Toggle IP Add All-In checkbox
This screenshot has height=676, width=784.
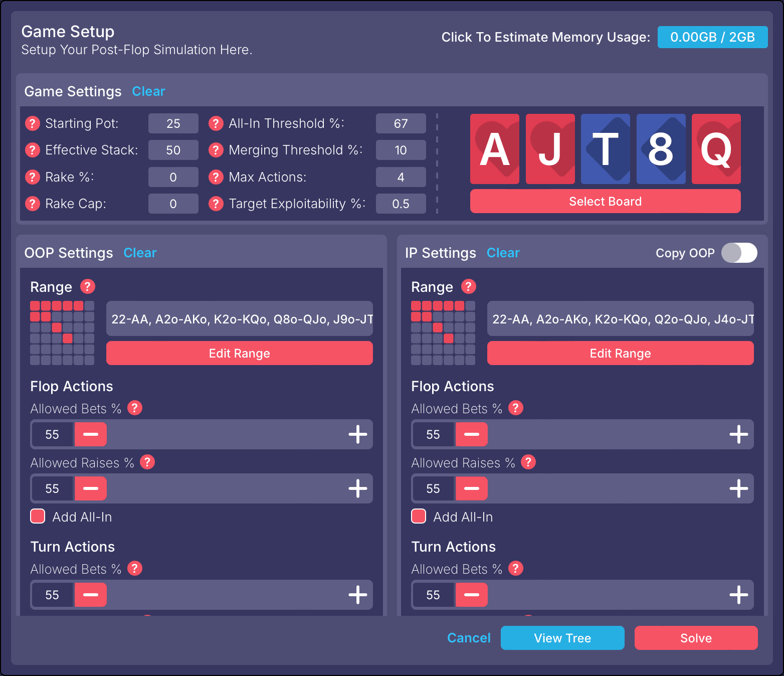click(x=419, y=517)
